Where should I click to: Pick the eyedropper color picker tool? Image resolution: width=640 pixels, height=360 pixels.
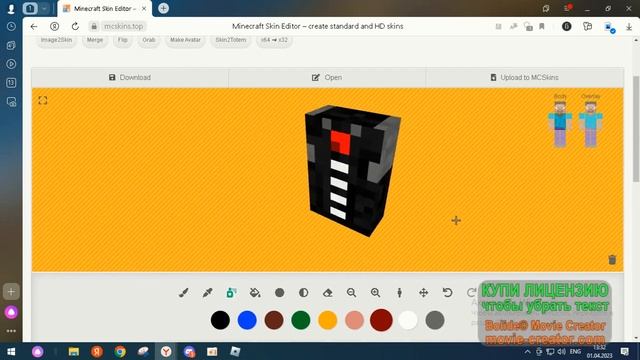tap(207, 293)
